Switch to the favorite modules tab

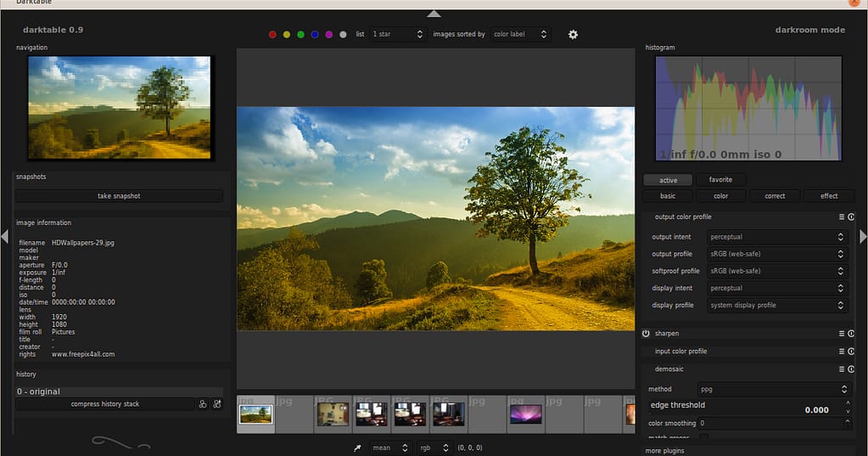(x=720, y=179)
